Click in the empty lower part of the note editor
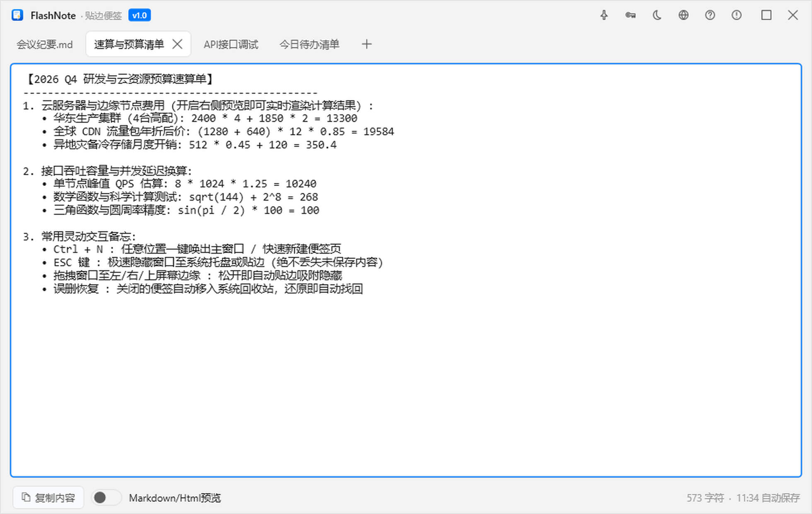This screenshot has width=812, height=514. point(406,385)
